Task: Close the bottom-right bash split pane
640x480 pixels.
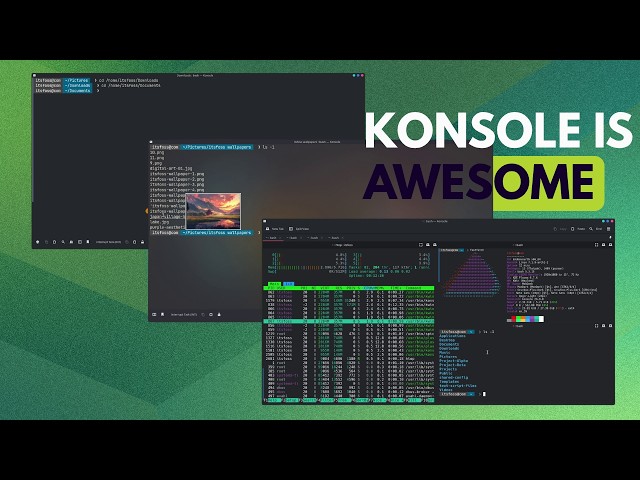Action: click(610, 326)
